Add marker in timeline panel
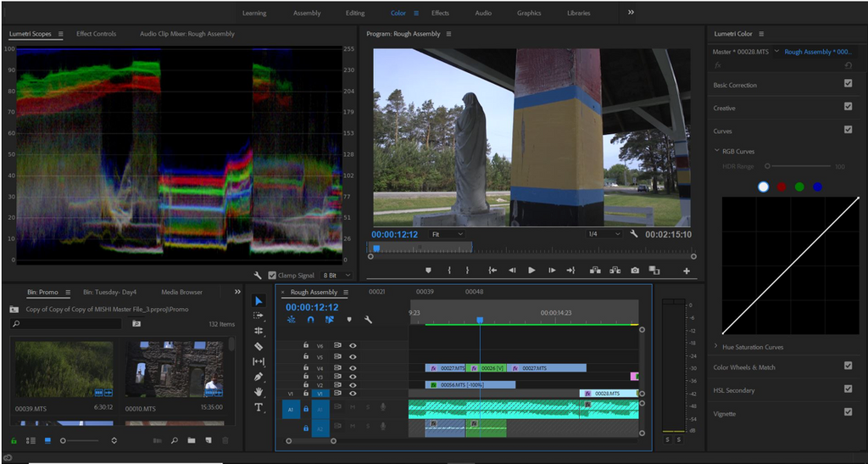The image size is (868, 464). [x=348, y=320]
